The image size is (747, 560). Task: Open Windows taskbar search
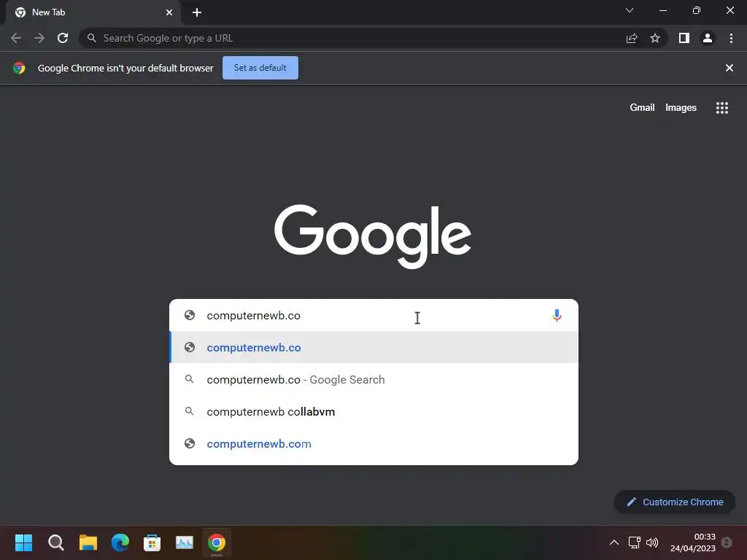55,542
